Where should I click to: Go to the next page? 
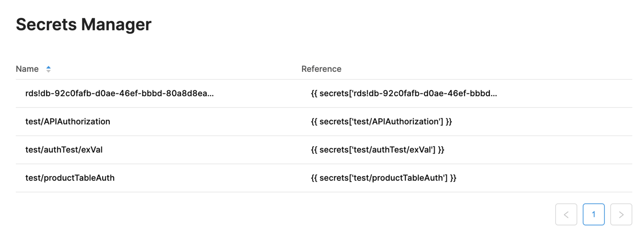(x=621, y=215)
